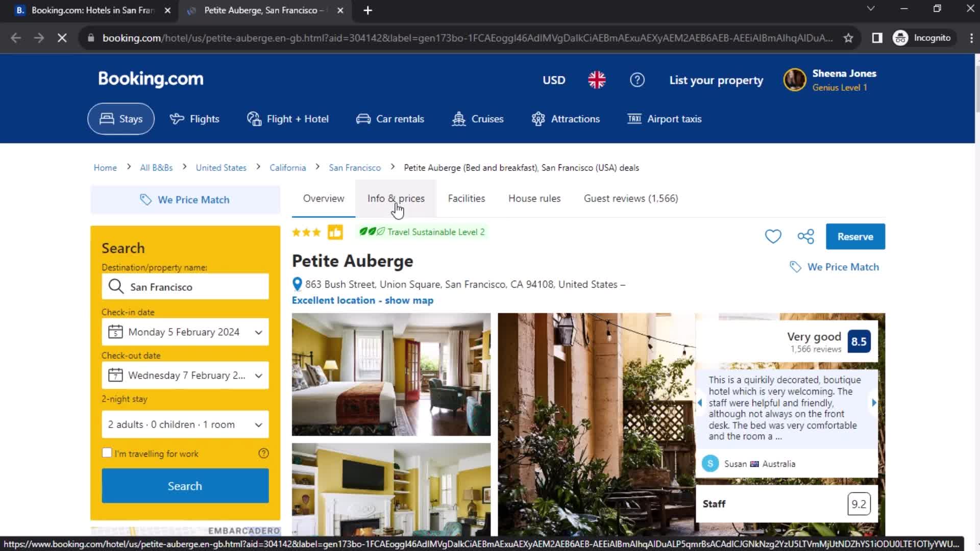
Task: Click the share property icon
Action: pyautogui.click(x=805, y=237)
